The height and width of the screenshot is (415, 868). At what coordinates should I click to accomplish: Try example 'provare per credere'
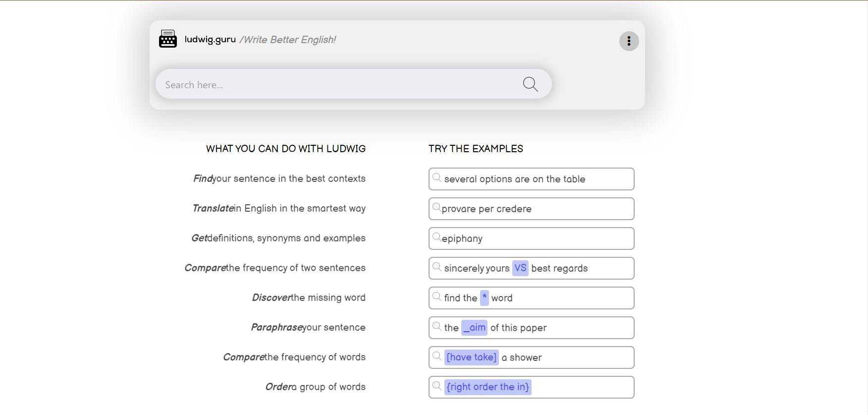tap(531, 209)
